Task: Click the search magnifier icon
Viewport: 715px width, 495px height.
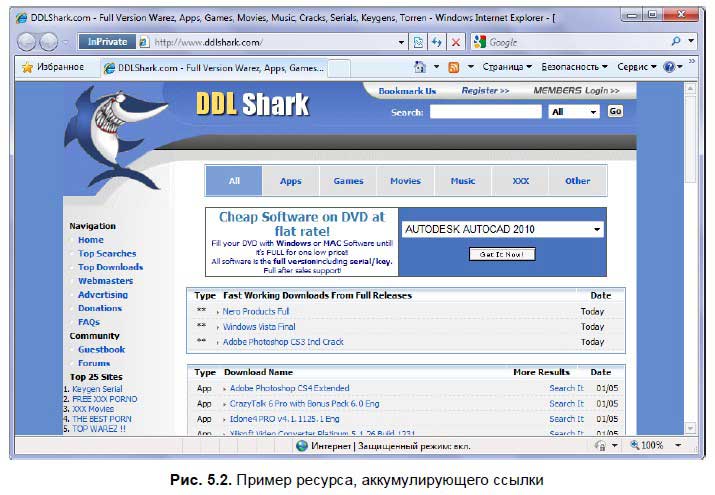Action: [675, 41]
